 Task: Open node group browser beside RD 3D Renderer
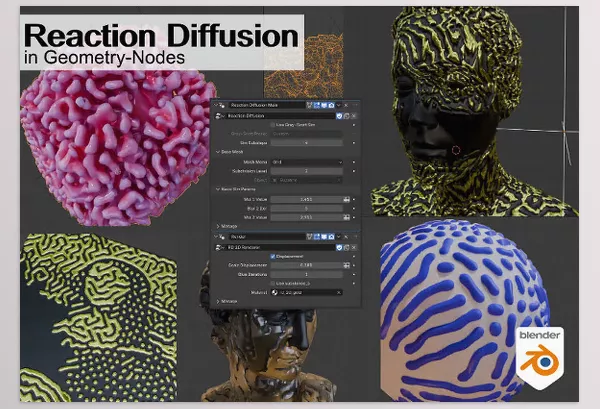[x=220, y=248]
